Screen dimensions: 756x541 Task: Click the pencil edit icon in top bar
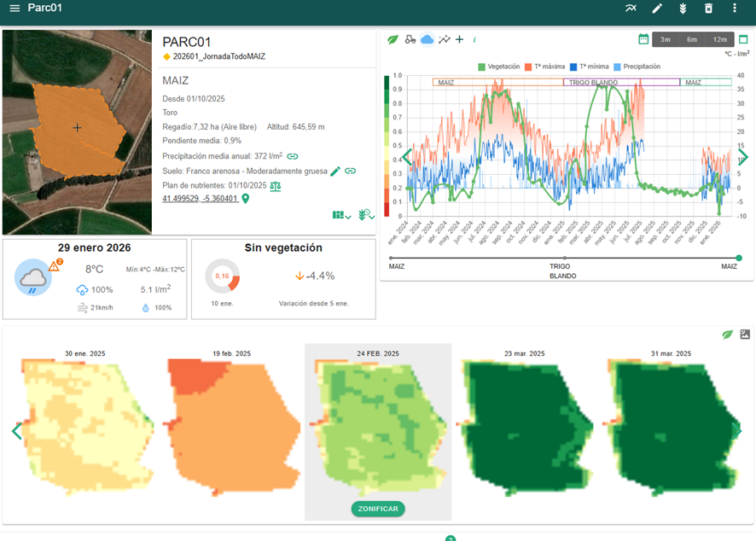657,9
